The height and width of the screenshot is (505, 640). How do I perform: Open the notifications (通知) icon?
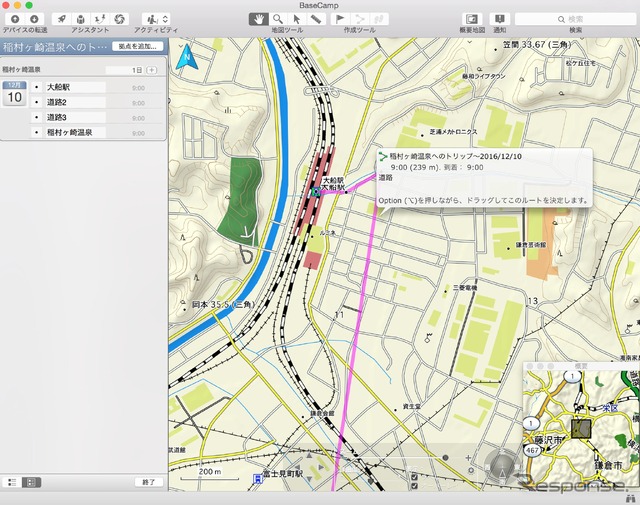500,19
